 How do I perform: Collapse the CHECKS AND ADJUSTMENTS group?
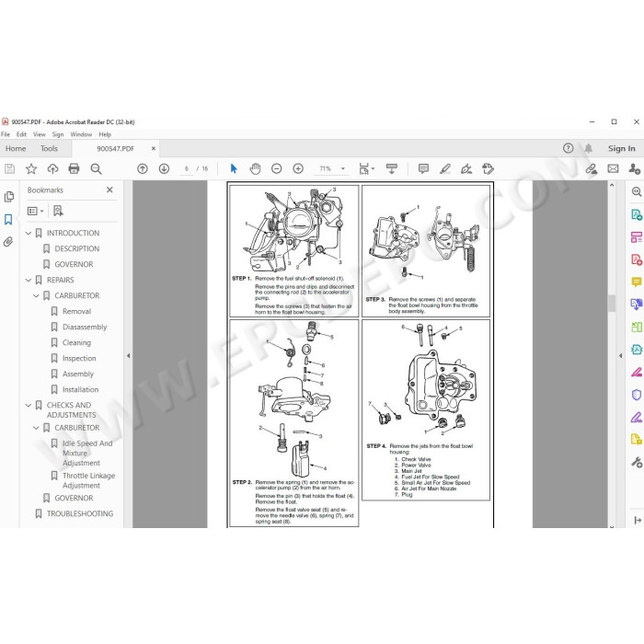click(29, 406)
